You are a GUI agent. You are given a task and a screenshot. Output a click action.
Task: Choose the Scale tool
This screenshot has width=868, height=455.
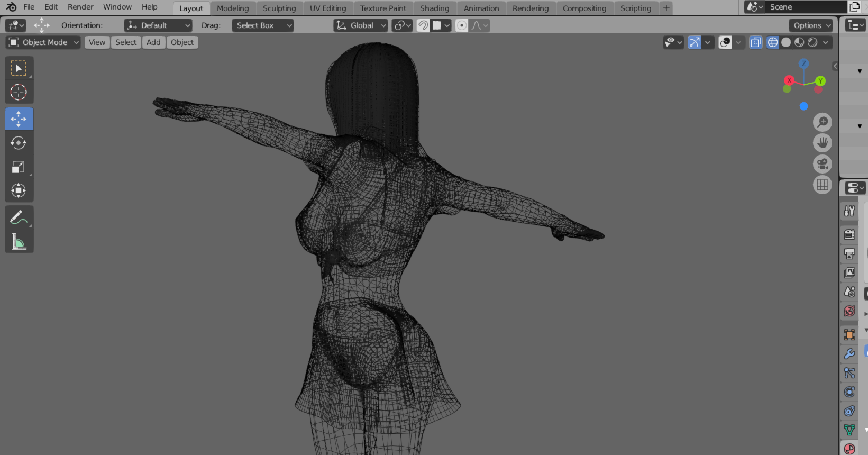click(x=19, y=167)
